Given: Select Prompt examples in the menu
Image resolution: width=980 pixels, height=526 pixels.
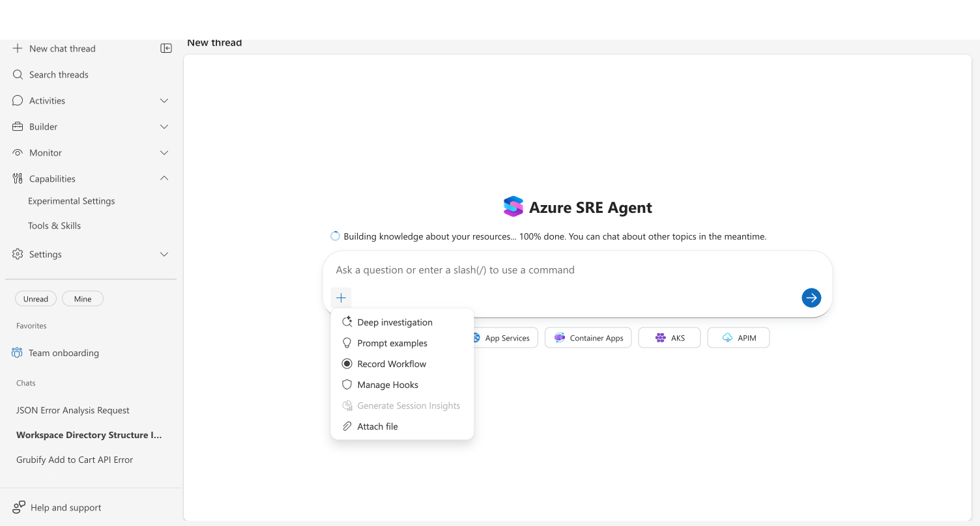Looking at the screenshot, I should (x=402, y=343).
